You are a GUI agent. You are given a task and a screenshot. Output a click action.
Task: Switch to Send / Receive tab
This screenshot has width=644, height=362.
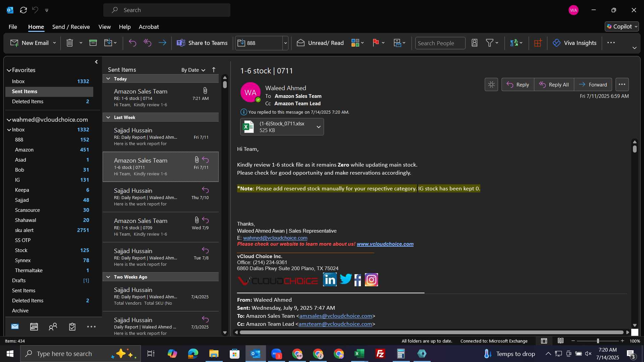[71, 27]
